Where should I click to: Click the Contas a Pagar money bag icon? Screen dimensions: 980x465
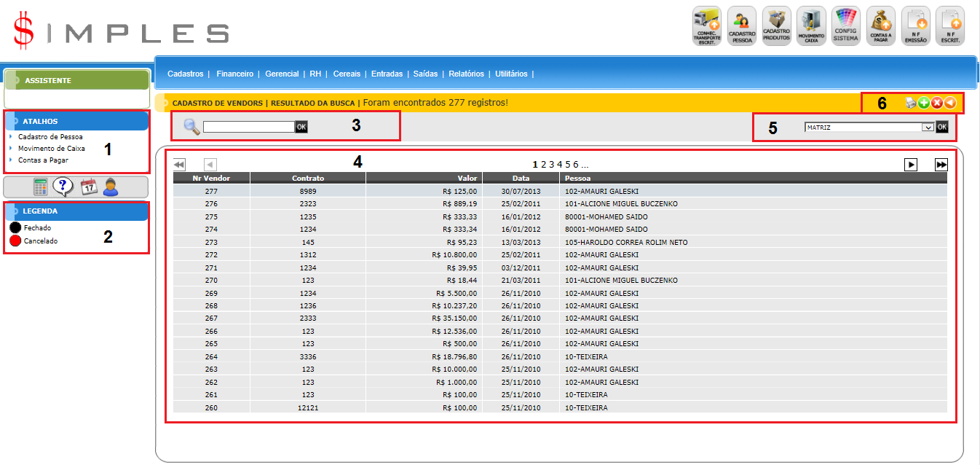[880, 26]
